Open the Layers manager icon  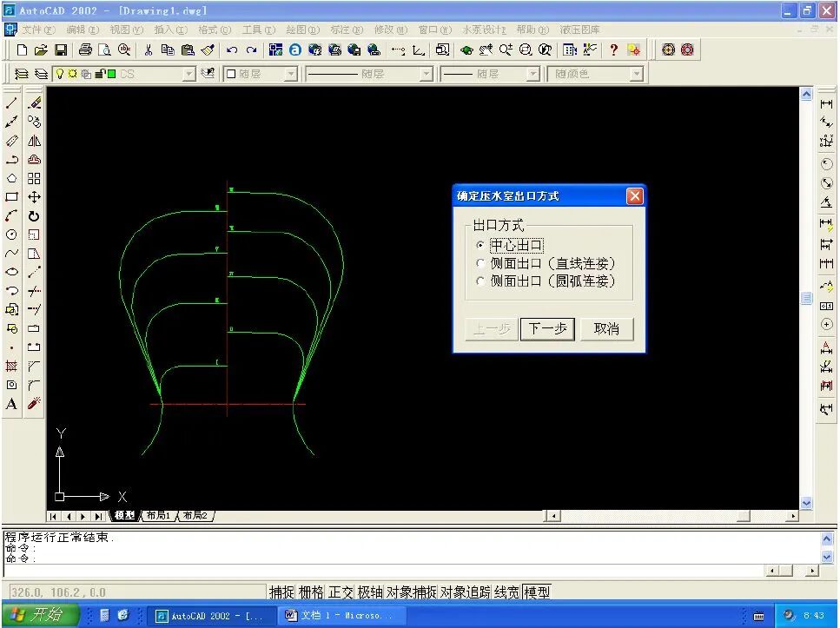21,74
